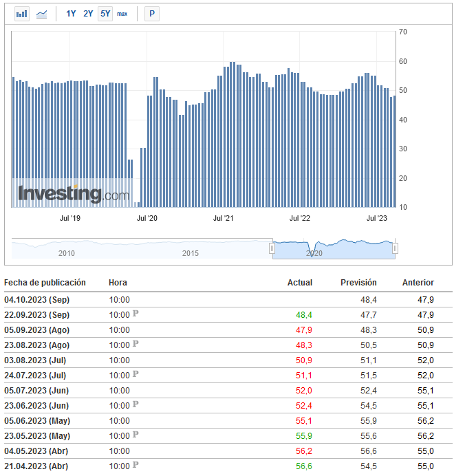Select the row dated 22.09.2023 (Sep)
This screenshot has width=465, height=476.
coord(228,315)
